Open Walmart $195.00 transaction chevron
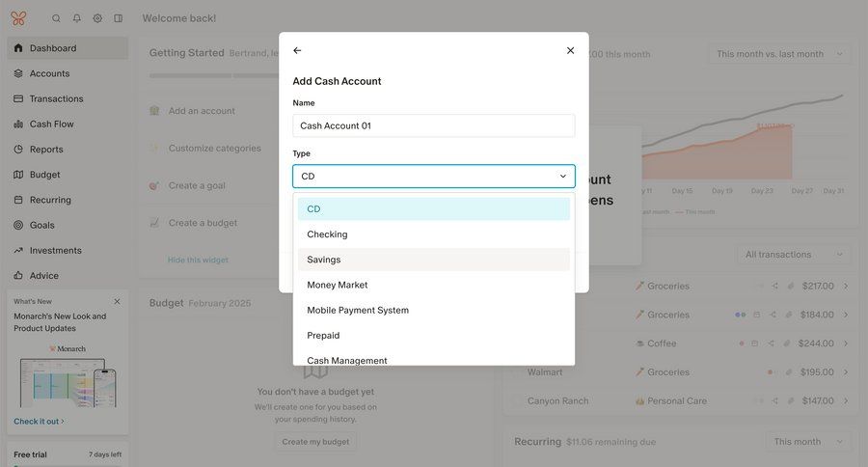This screenshot has height=467, width=868. [x=846, y=372]
